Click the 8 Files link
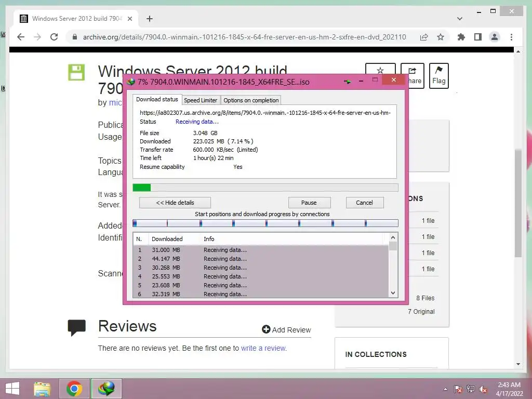532x399 pixels. (425, 298)
